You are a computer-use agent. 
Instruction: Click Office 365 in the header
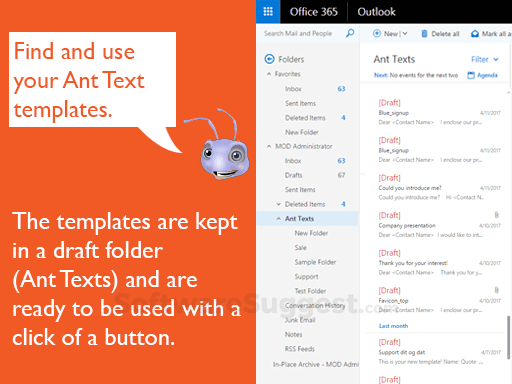(314, 12)
